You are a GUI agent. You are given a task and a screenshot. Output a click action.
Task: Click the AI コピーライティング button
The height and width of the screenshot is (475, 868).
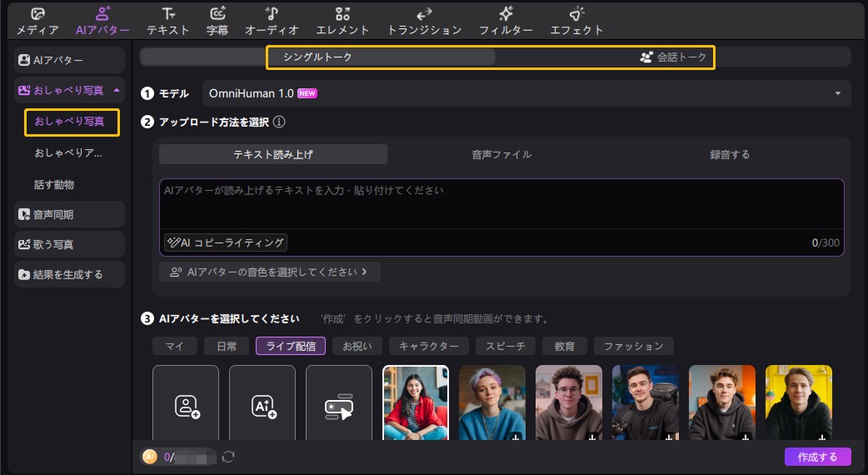pyautogui.click(x=226, y=242)
